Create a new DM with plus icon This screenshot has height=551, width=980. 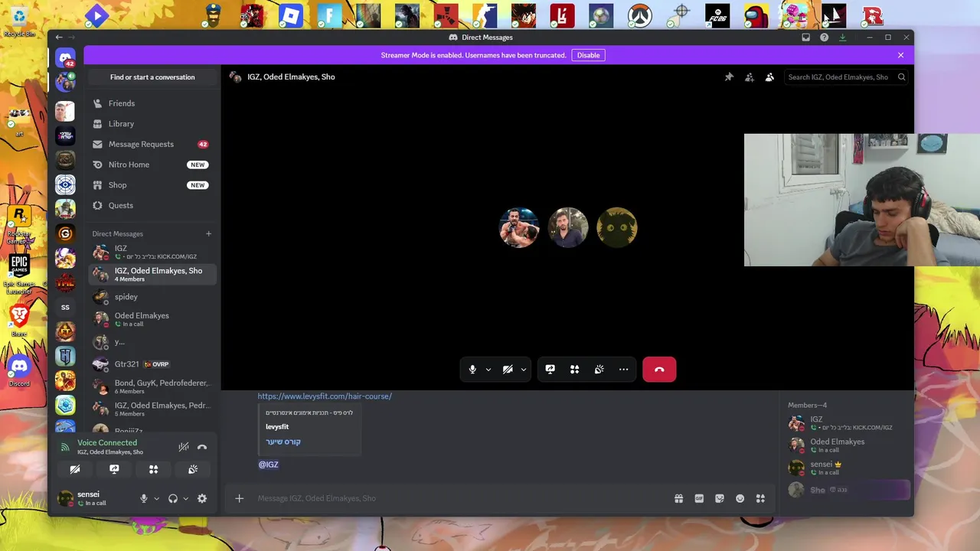coord(208,233)
